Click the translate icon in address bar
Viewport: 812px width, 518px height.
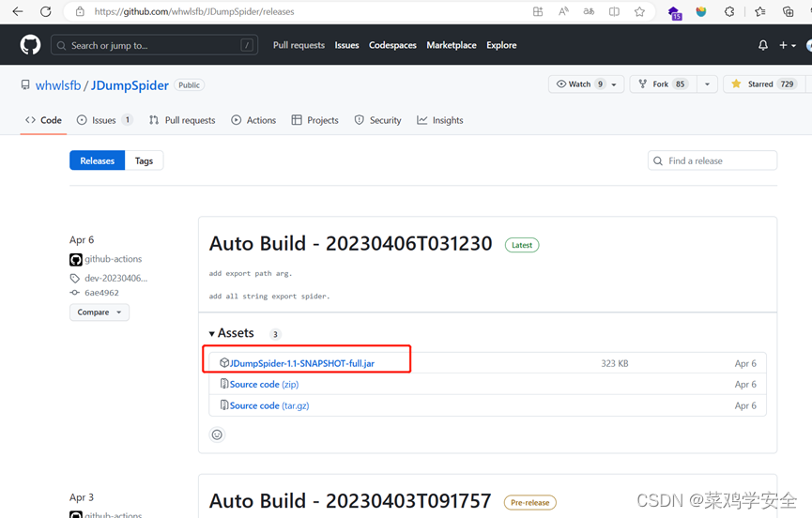(589, 11)
